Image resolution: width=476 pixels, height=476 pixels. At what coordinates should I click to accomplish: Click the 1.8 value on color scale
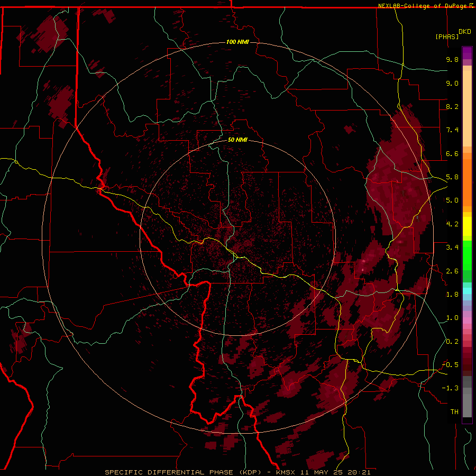pos(452,295)
